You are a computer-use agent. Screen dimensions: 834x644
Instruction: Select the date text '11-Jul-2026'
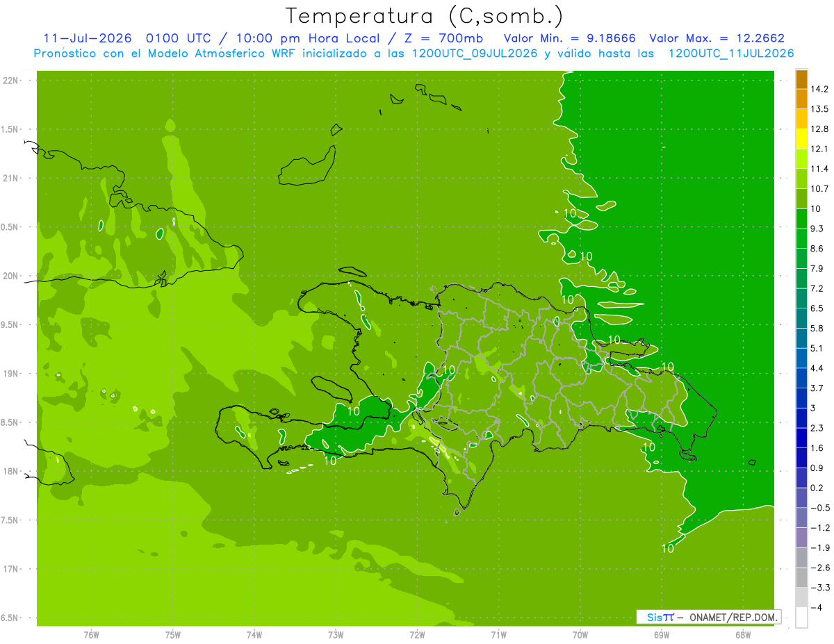click(x=87, y=38)
